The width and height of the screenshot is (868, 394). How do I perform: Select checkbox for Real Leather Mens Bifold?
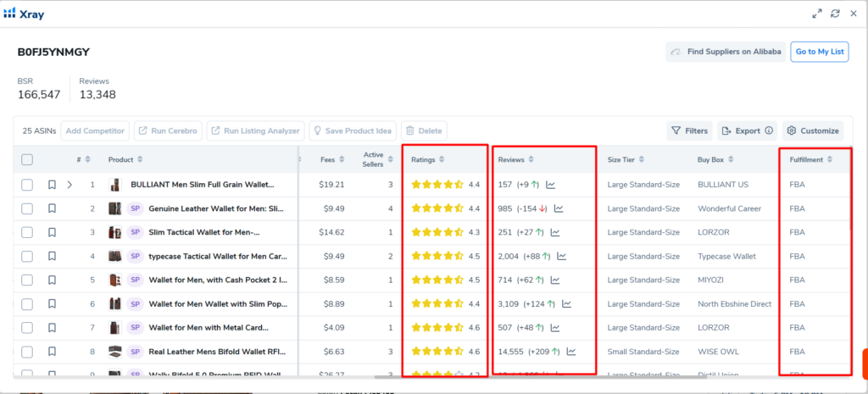[27, 352]
